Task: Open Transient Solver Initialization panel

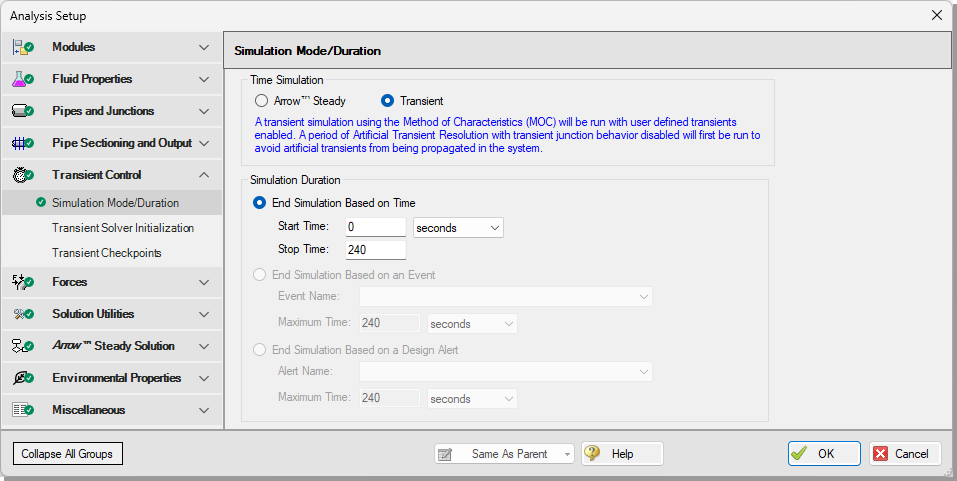Action: (123, 228)
